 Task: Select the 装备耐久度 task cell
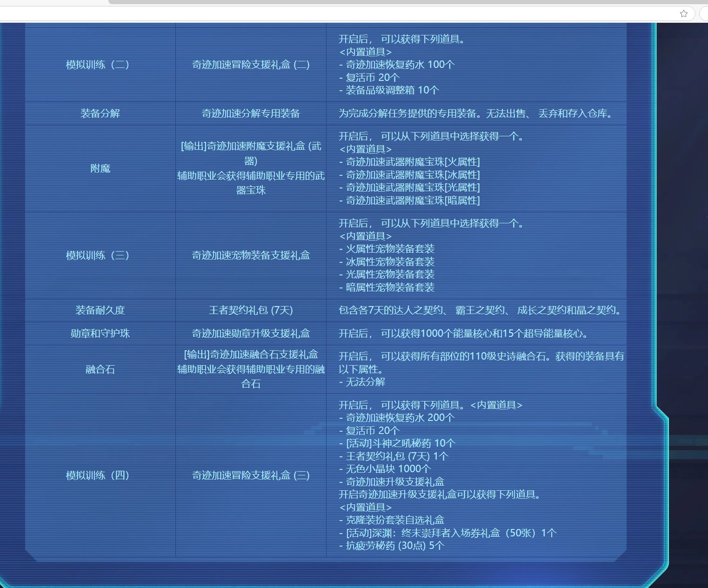point(98,310)
